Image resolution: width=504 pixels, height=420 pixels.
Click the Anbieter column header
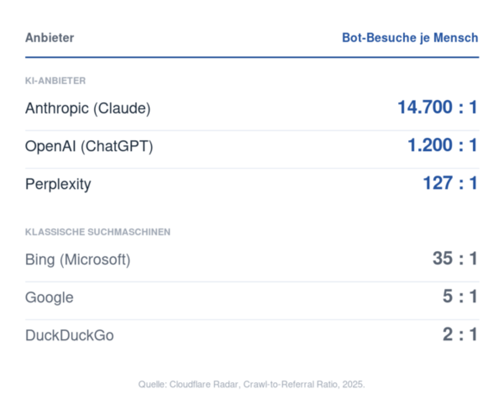(x=50, y=38)
